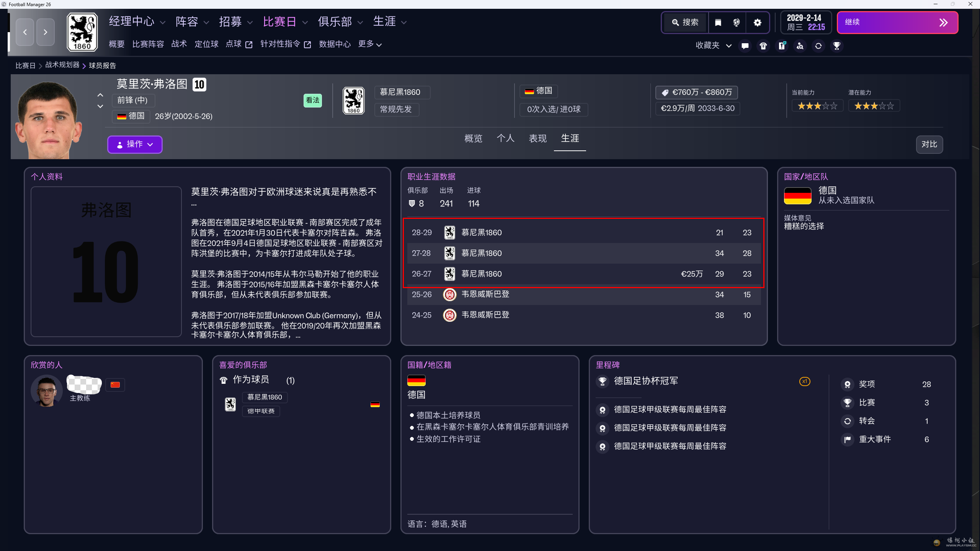Switch to the 表现 tab
Viewport: 980px width, 551px height.
[x=537, y=139]
